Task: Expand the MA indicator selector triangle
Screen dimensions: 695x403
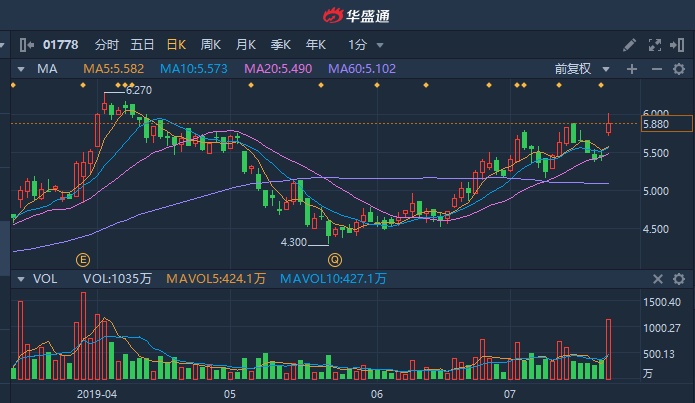Action: [x=21, y=69]
